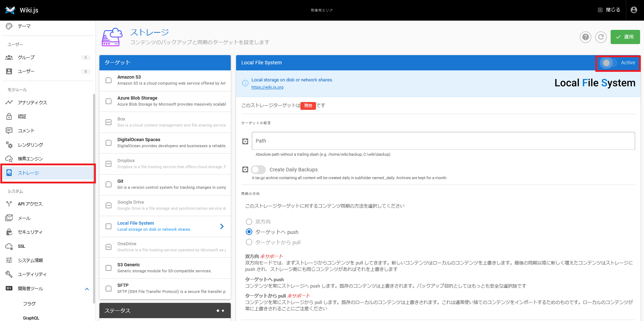Click settings icon beside Create Daily Backups
Image resolution: width=644 pixels, height=321 pixels.
245,170
